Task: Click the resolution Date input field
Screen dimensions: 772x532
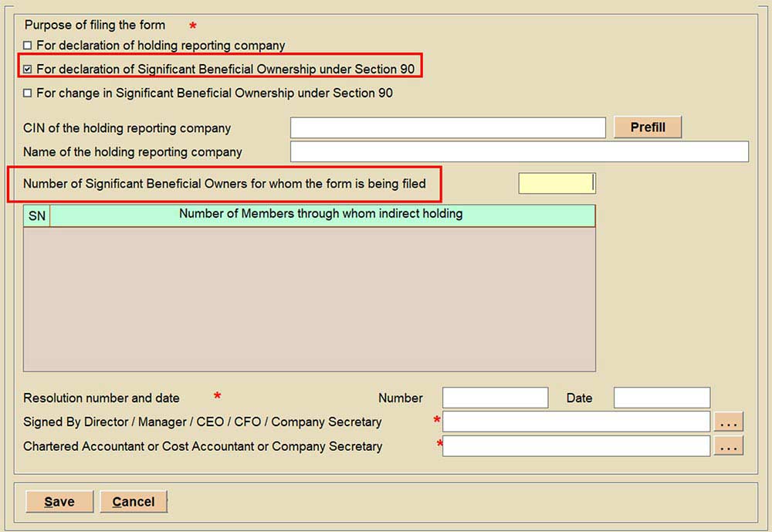Action: pos(662,398)
